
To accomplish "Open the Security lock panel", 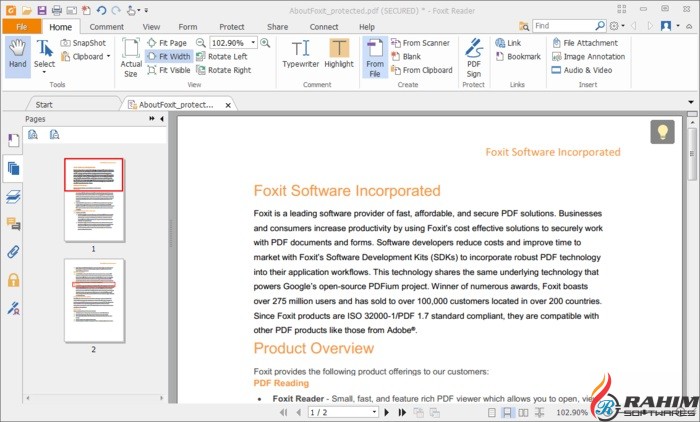I will pyautogui.click(x=13, y=280).
